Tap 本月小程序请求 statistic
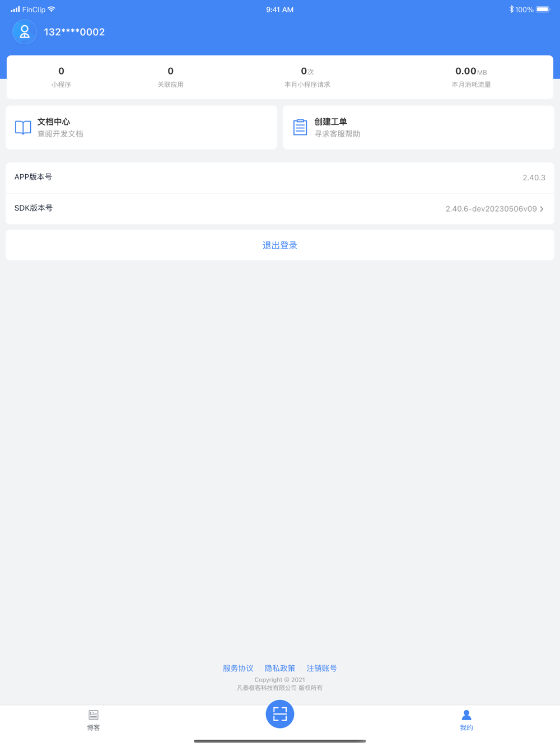Viewport: 560px width, 747px height. pos(307,77)
